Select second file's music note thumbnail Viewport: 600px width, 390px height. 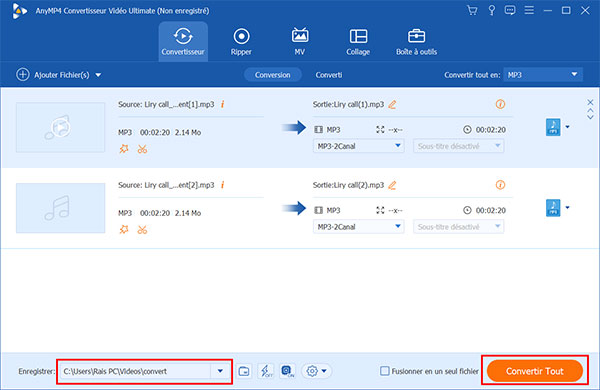pyautogui.click(x=60, y=208)
